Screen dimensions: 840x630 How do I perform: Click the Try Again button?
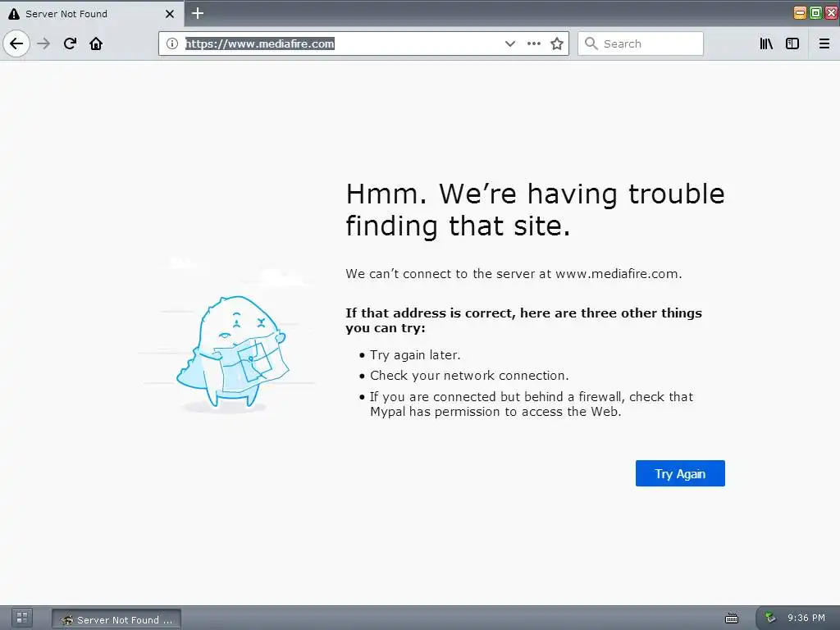pyautogui.click(x=680, y=473)
